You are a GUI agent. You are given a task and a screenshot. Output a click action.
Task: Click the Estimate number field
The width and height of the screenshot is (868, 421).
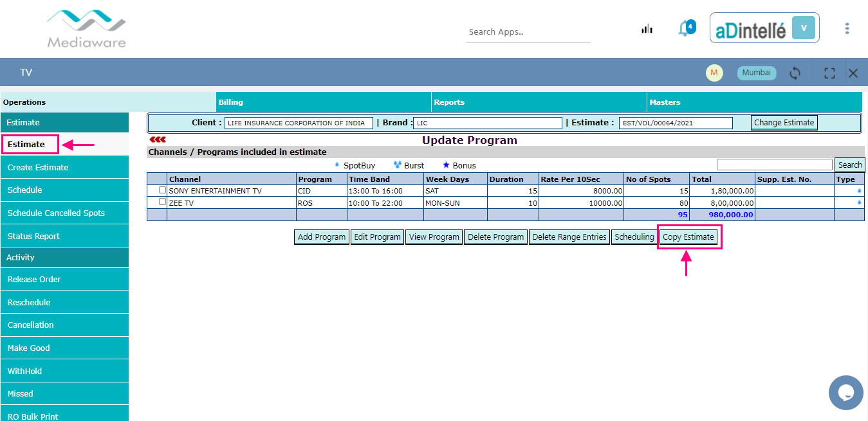[676, 123]
